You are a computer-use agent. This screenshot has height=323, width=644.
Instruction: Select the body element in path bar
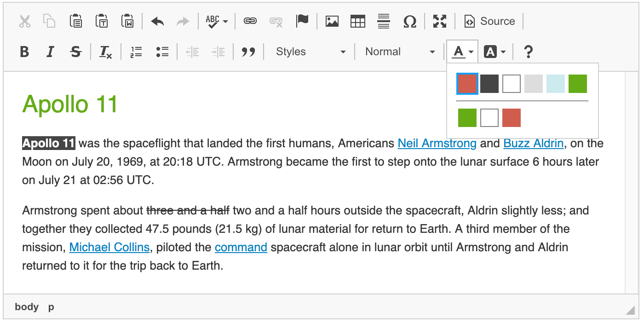(27, 307)
